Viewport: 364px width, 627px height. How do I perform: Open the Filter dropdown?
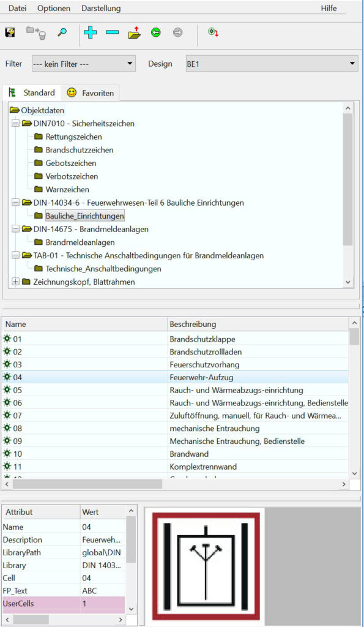point(84,64)
